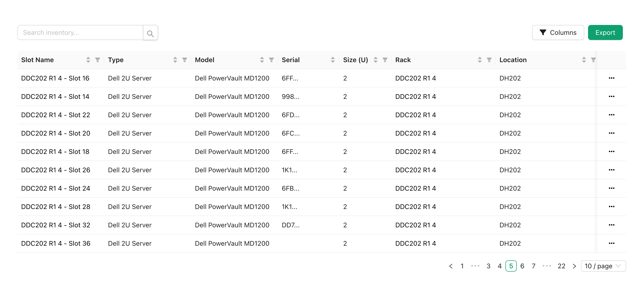Expand the 10 / page size dropdown
The image size is (644, 297).
point(603,266)
